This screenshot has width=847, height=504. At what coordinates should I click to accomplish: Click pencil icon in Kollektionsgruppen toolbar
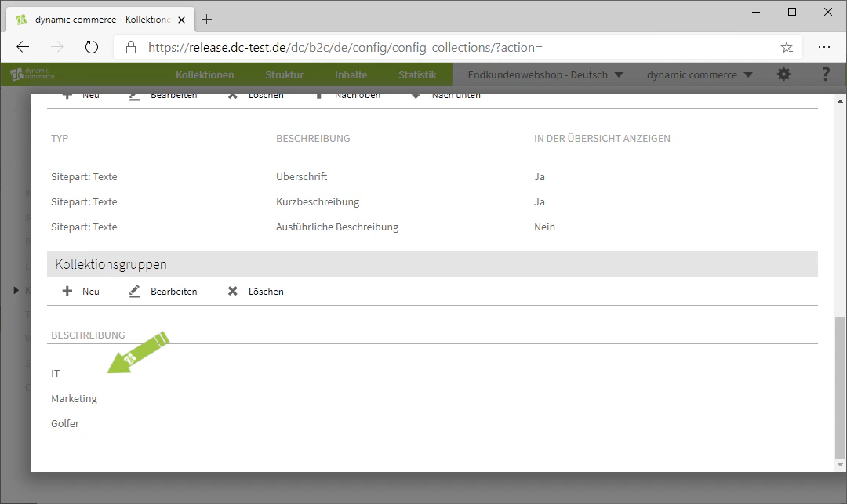click(135, 291)
